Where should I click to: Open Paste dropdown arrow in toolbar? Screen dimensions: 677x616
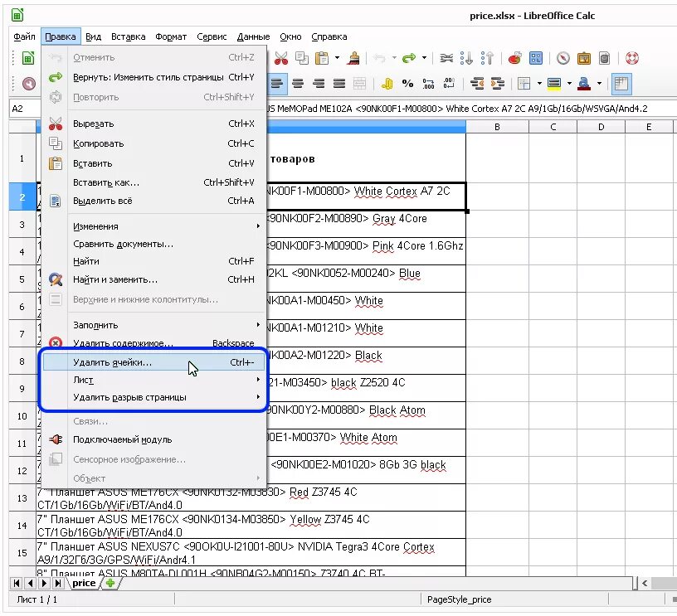coord(337,58)
